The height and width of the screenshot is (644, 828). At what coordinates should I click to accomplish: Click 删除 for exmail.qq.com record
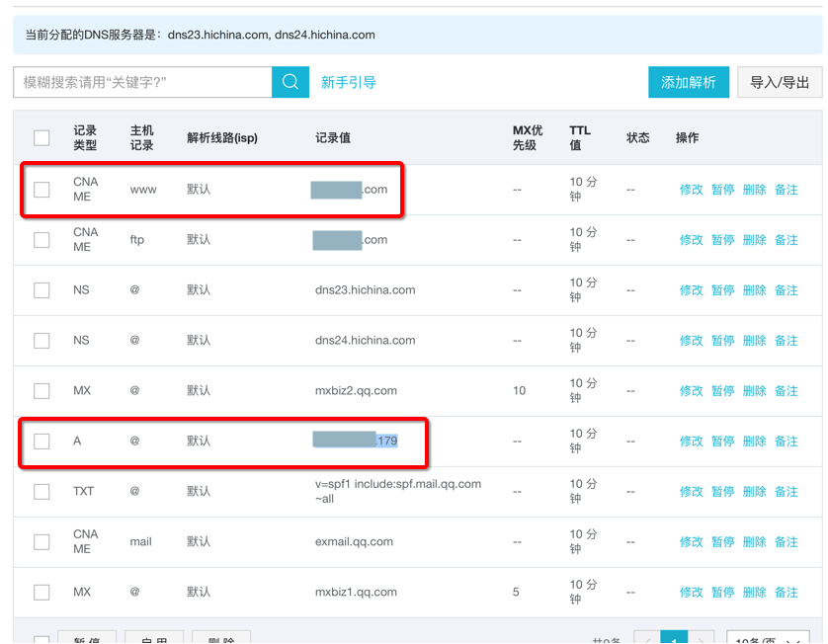click(x=754, y=542)
